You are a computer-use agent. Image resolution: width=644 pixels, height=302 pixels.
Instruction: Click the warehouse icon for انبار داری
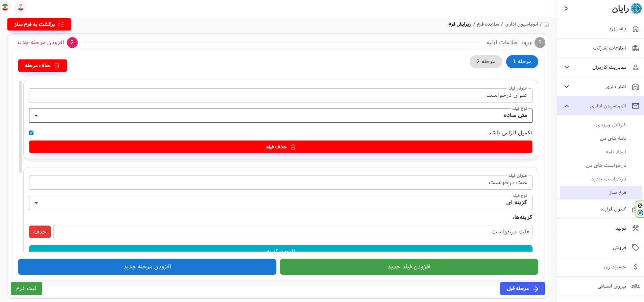click(636, 87)
